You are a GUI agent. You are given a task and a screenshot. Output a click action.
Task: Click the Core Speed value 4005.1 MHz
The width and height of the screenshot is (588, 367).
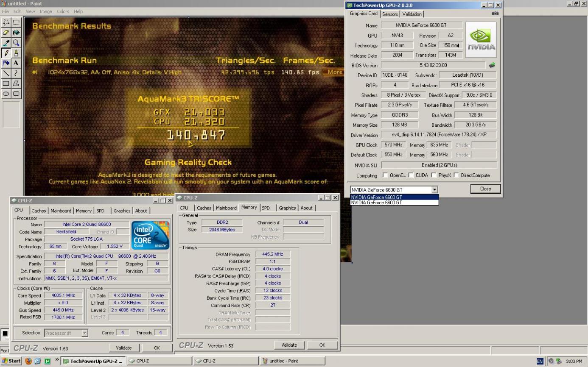[64, 295]
